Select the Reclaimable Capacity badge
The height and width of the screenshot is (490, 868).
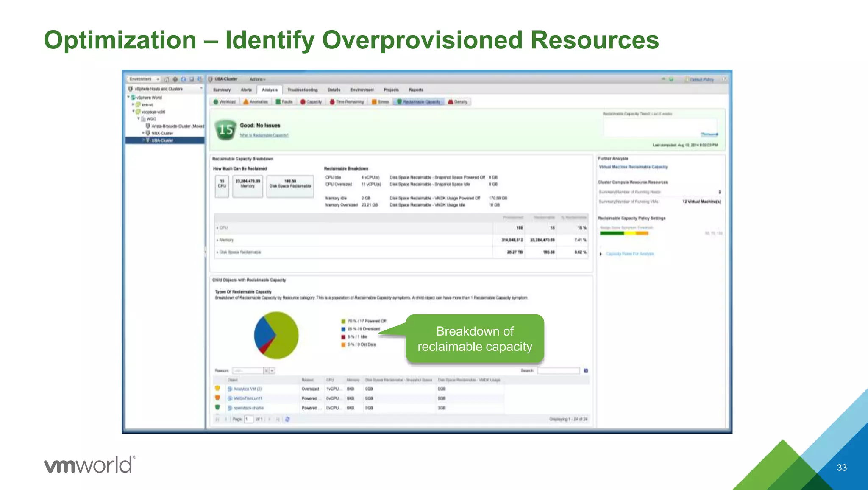pyautogui.click(x=419, y=102)
